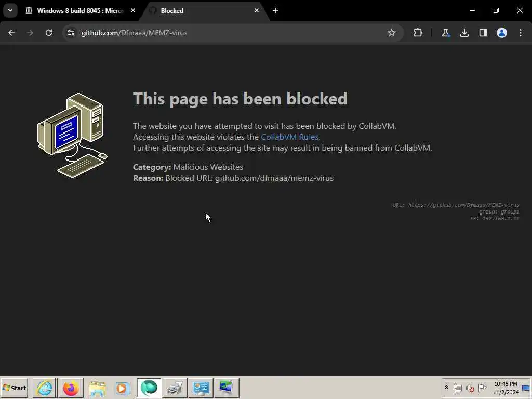Close the Windows 8 build 8045 tab
Viewport: 532px width, 399px height.
133,10
